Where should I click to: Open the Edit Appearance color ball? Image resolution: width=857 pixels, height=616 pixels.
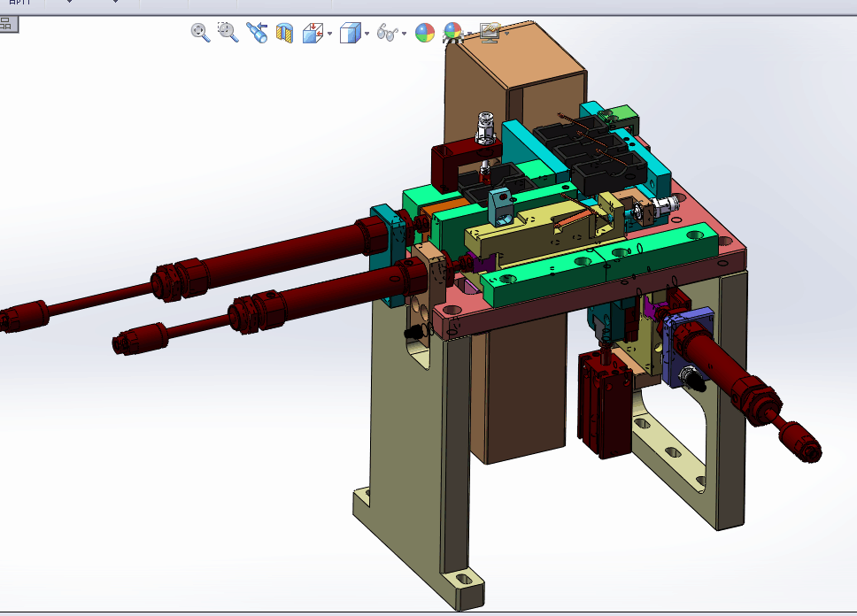(x=425, y=33)
